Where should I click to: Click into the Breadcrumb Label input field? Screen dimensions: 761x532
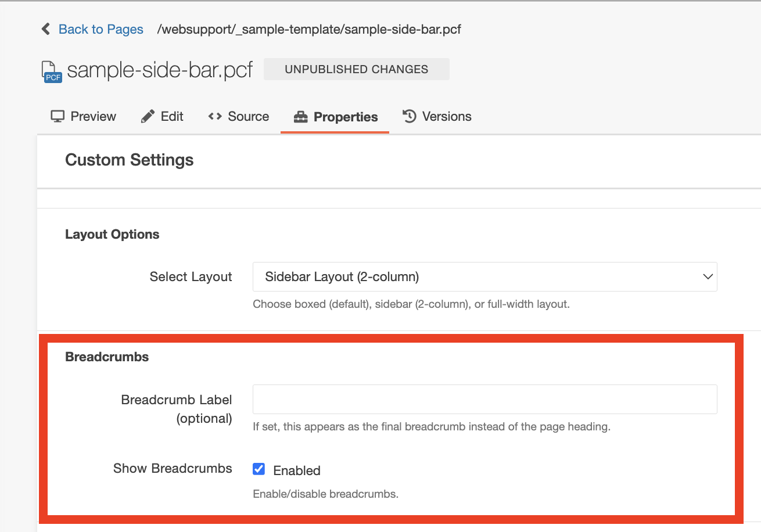click(484, 400)
